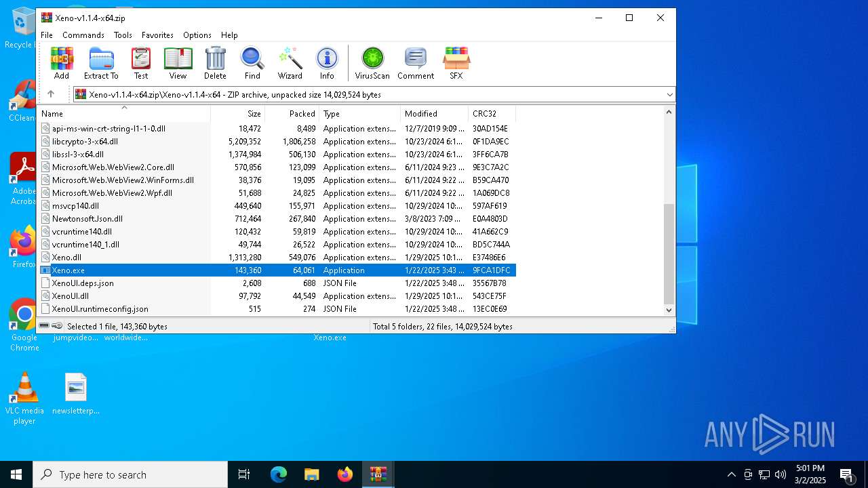868x488 pixels.
Task: Click the taskbar search box
Action: tap(130, 474)
